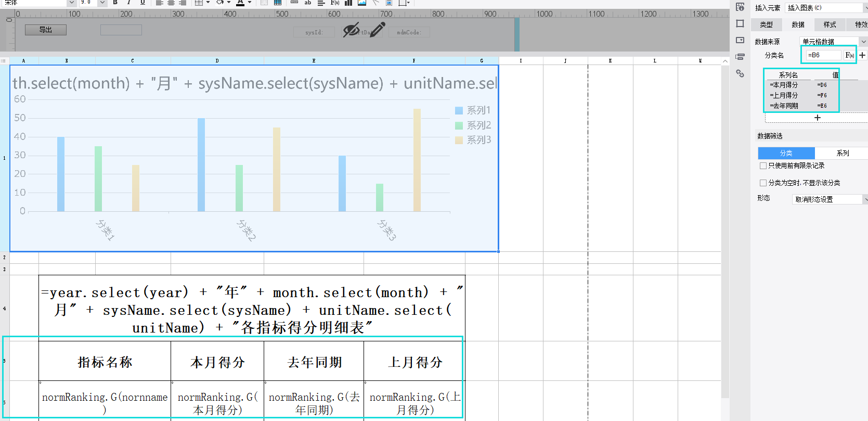Viewport: 868px width, 421px height.
Task: Select the =去年同期 series row
Action: pos(784,106)
